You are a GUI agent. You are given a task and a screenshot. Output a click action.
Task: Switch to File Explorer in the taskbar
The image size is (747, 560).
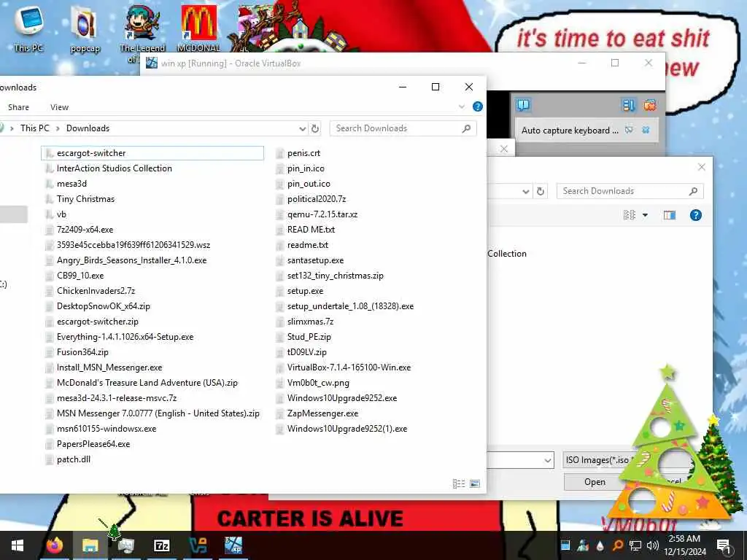click(x=90, y=545)
